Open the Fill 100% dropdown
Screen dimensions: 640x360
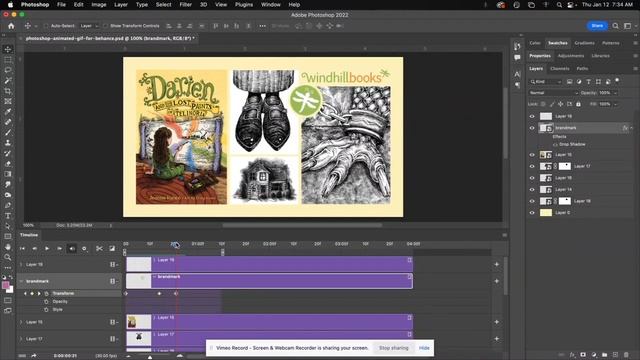tap(615, 104)
